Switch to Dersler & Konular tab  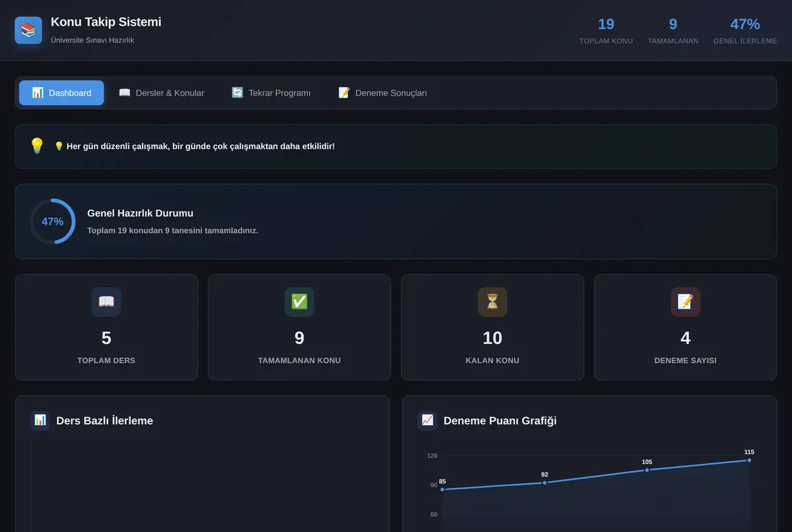click(162, 93)
